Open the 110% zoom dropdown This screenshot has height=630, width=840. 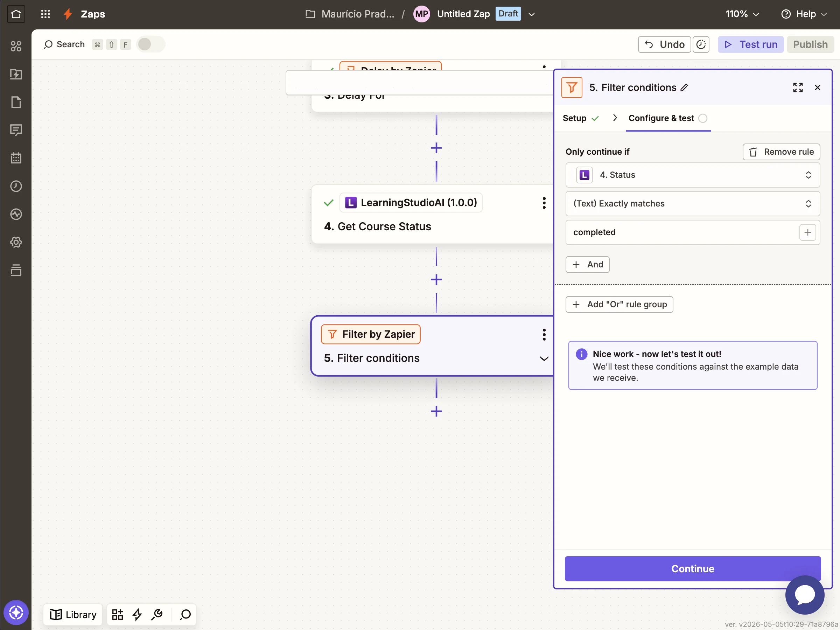click(742, 14)
